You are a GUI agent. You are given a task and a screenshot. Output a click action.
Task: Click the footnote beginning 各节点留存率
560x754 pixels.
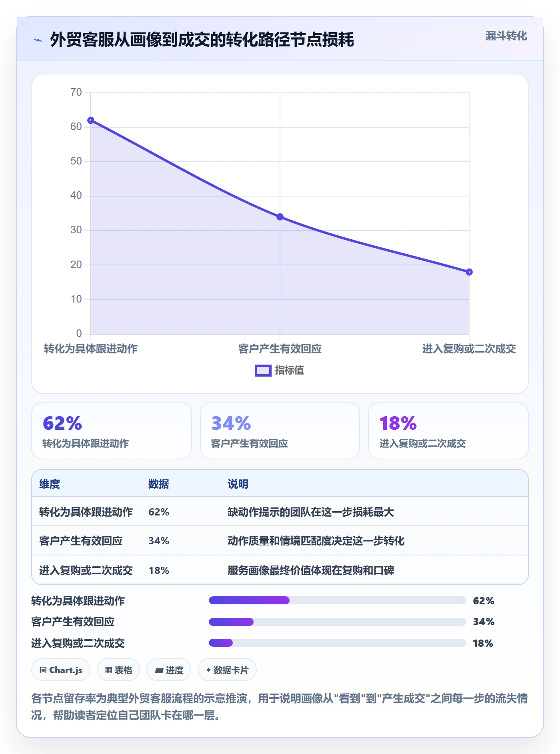point(280,707)
